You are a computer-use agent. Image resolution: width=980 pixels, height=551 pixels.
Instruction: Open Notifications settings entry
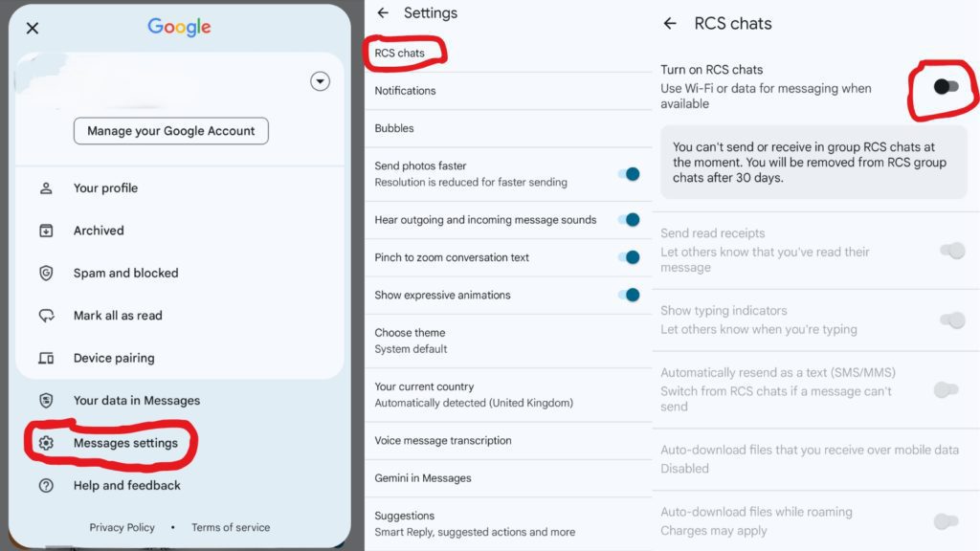pos(508,91)
